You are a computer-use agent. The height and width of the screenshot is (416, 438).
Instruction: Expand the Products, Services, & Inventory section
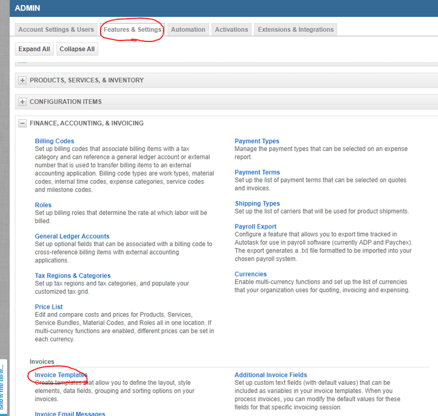tap(22, 80)
